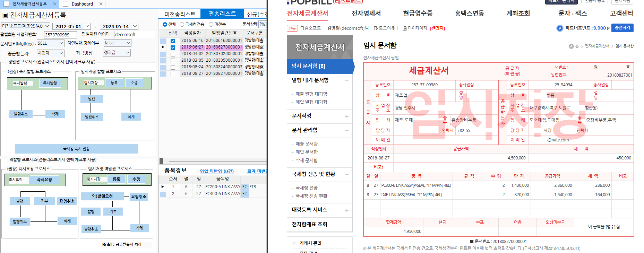Viewport: 644px width, 253px height.
Task: Click the 충전하기 button
Action: 622,28
